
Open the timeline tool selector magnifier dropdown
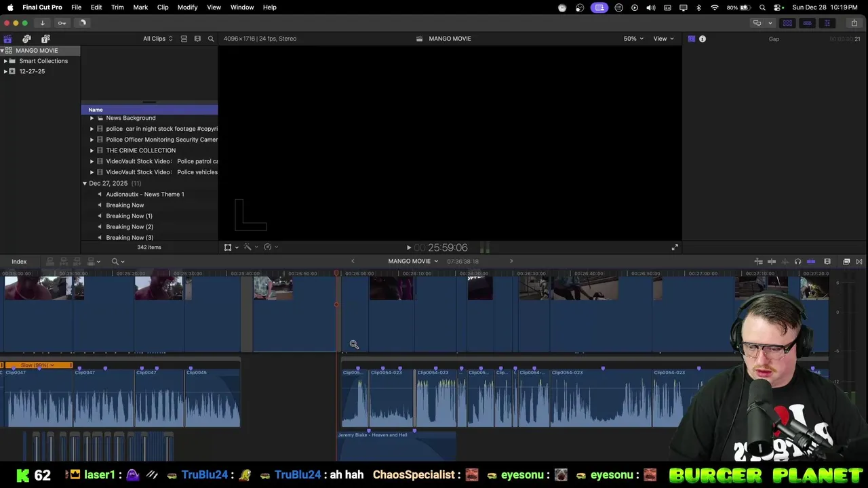point(118,262)
